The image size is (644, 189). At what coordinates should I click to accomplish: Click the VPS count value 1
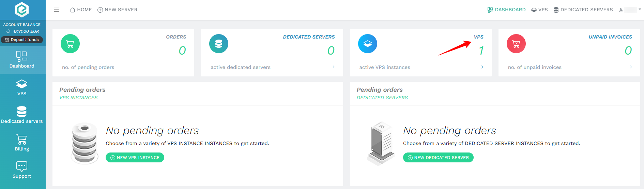pos(481,50)
